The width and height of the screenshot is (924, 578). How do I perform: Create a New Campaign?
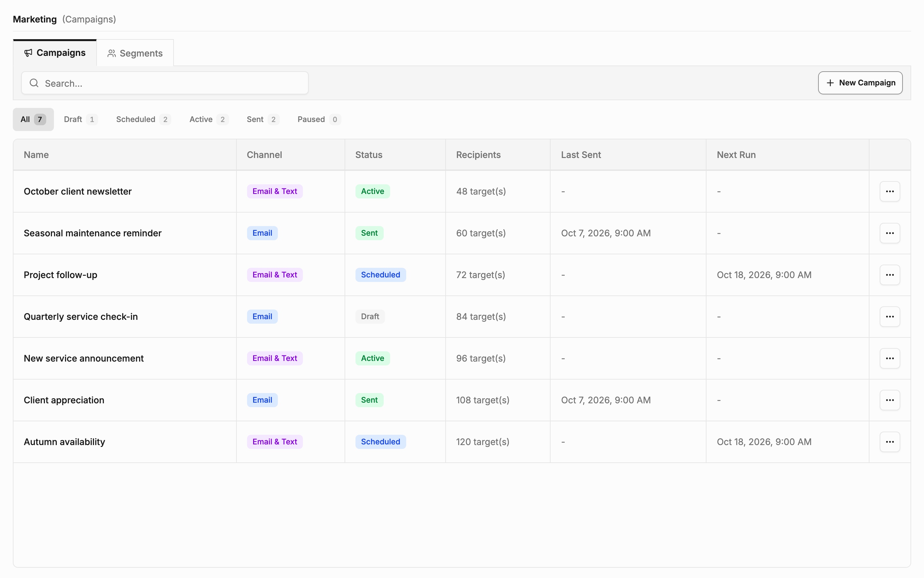pyautogui.click(x=860, y=83)
